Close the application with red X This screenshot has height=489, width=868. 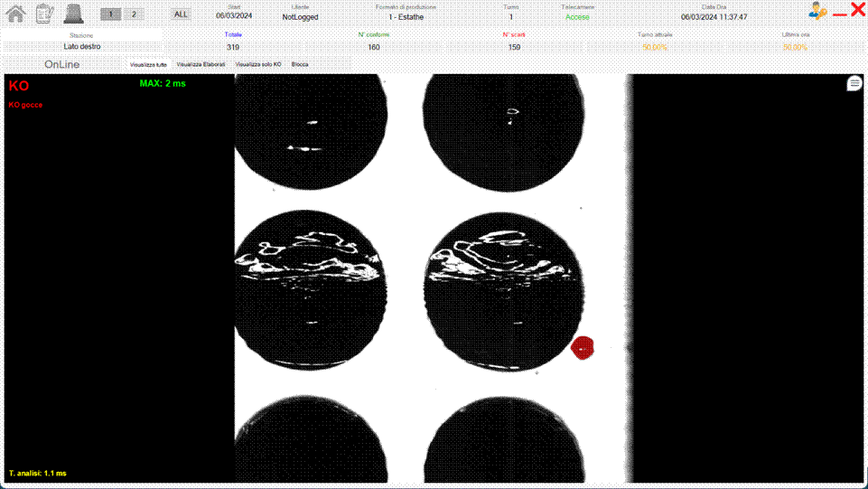pyautogui.click(x=858, y=10)
